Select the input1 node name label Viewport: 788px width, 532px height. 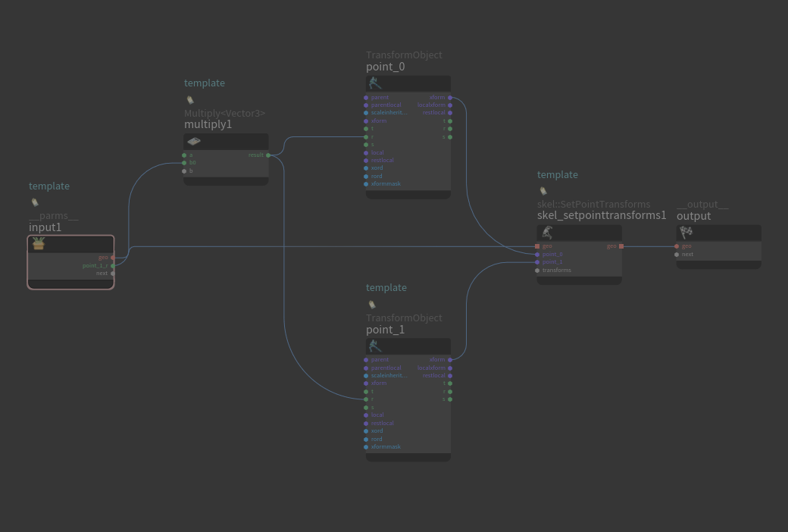pyautogui.click(x=45, y=227)
